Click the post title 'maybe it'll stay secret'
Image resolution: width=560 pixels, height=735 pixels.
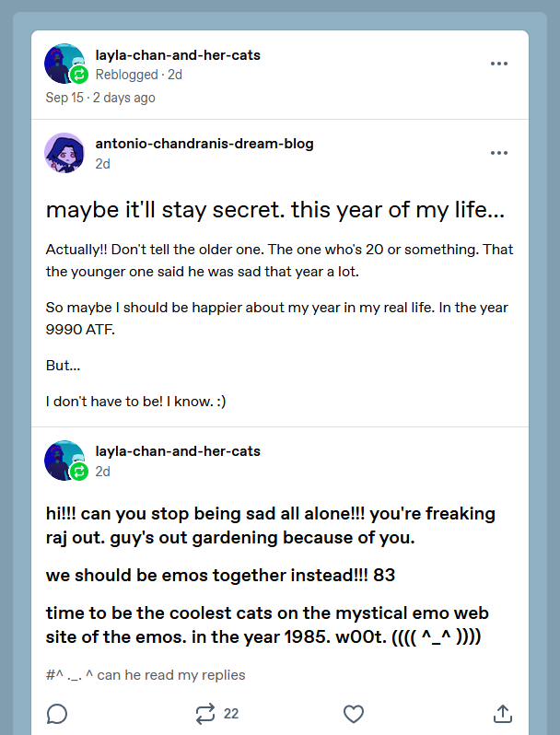pos(275,210)
